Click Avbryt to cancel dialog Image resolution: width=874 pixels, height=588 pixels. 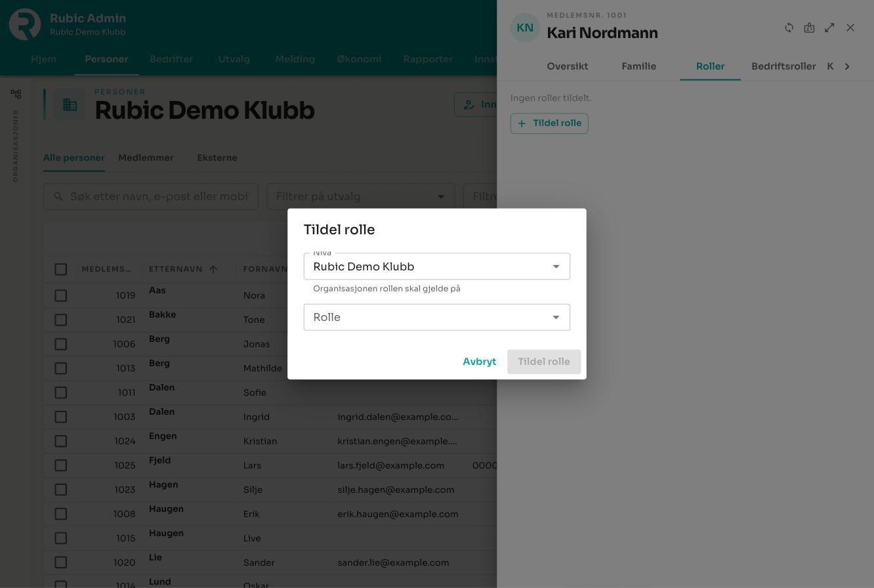pyautogui.click(x=480, y=362)
